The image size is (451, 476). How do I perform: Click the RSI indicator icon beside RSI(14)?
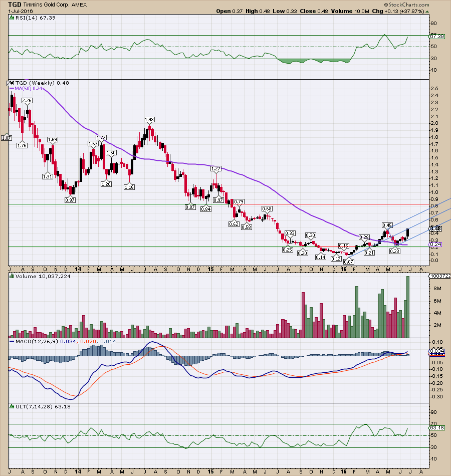click(x=12, y=18)
